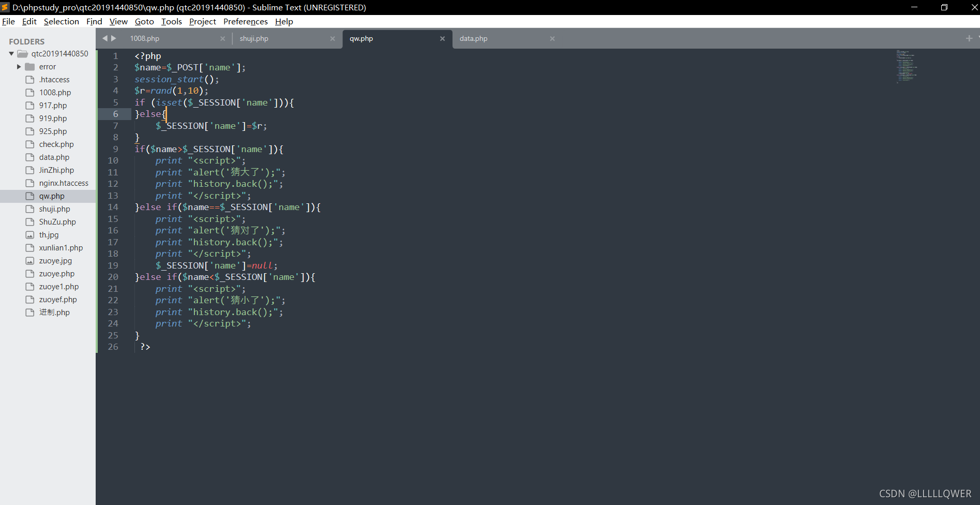The width and height of the screenshot is (980, 505).
Task: Open th.jpg image in the sidebar
Action: [x=49, y=235]
